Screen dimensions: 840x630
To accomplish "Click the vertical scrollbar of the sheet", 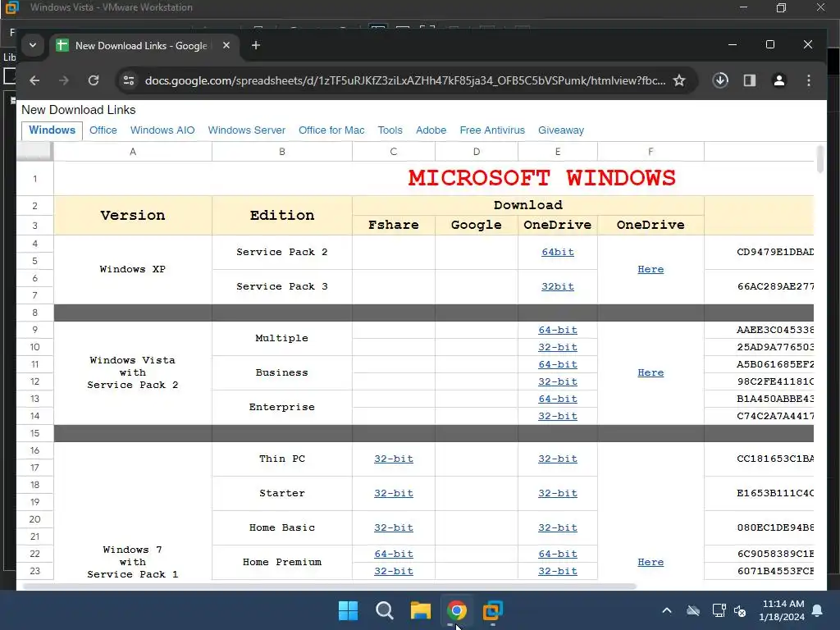I will point(820,158).
